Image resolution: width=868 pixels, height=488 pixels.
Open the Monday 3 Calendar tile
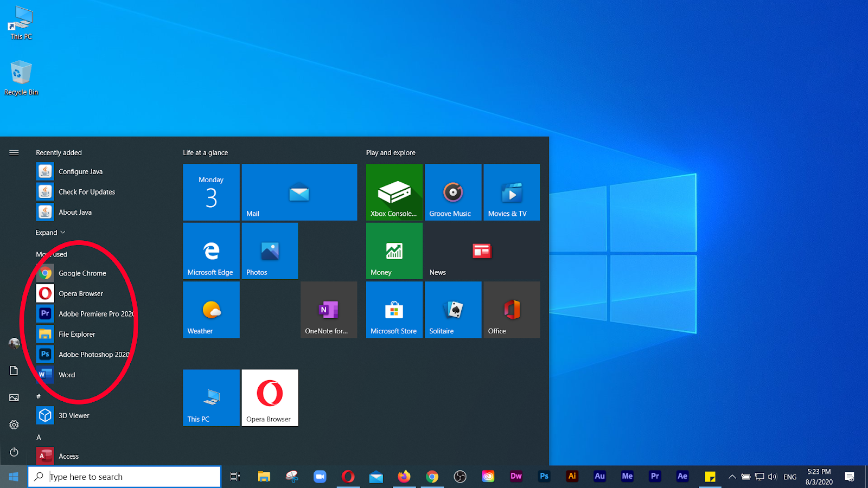(x=211, y=192)
